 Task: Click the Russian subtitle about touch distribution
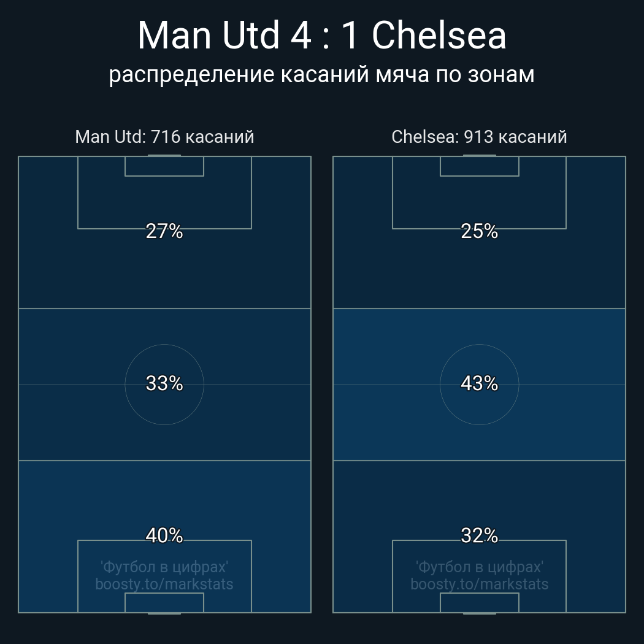pos(321,74)
